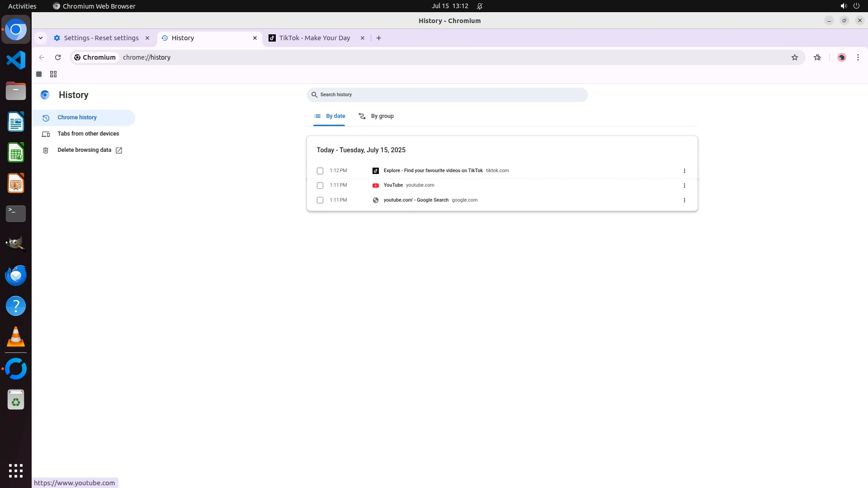Viewport: 868px width, 488px height.
Task: Open the bookmarks star toolbar icon
Action: coord(817,57)
